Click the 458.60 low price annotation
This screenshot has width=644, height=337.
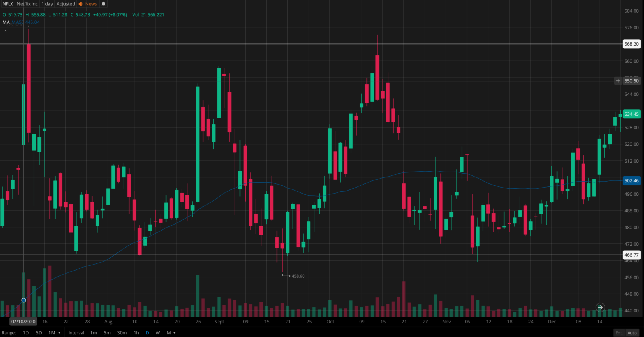click(298, 276)
